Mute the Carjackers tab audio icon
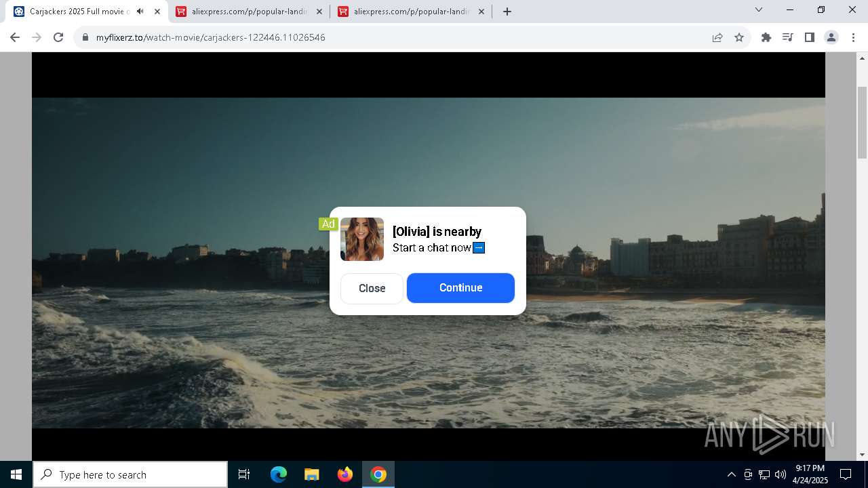 pyautogui.click(x=140, y=12)
